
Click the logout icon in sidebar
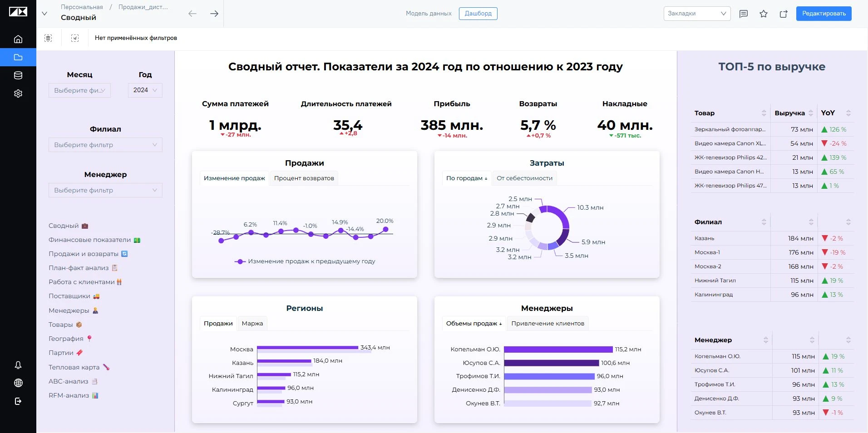tap(18, 401)
